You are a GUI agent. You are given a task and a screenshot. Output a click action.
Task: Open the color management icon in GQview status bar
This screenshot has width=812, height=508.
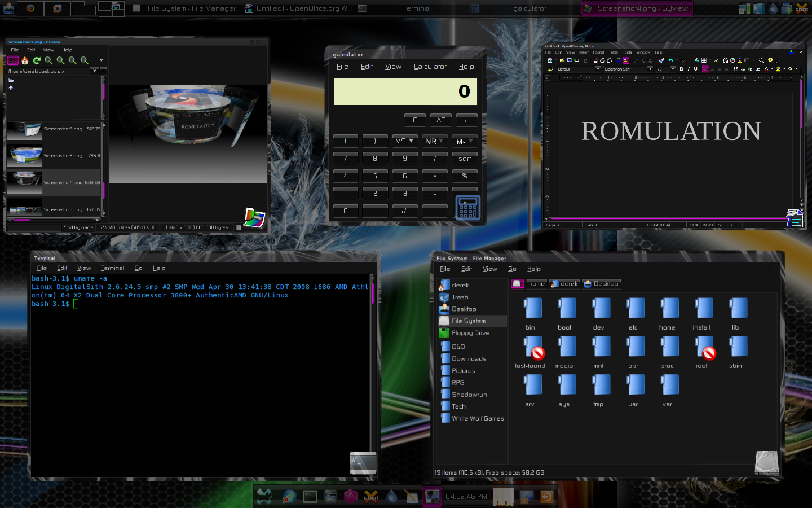click(239, 227)
